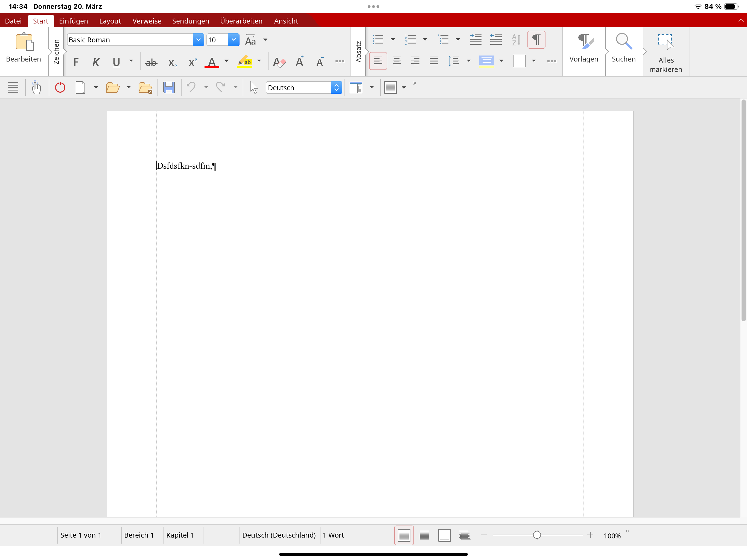This screenshot has width=747, height=560.
Task: Open the font size dropdown
Action: point(233,40)
